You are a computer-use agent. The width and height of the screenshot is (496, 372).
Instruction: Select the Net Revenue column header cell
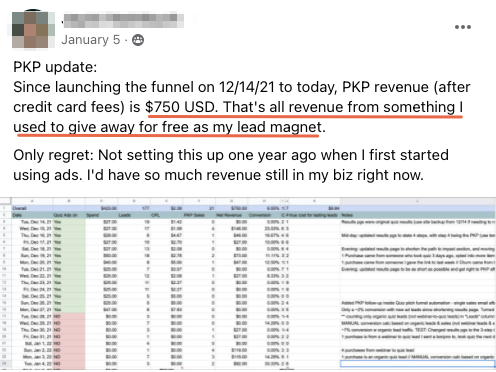coord(231,215)
